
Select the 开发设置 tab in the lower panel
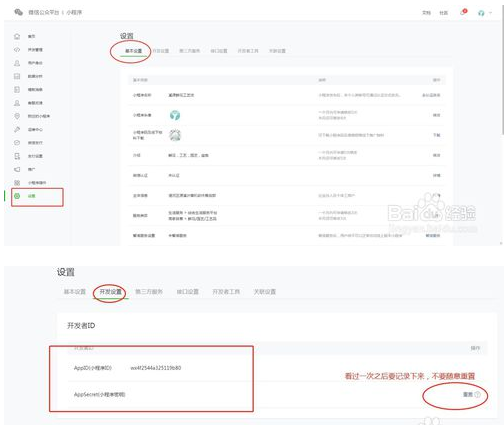point(111,292)
